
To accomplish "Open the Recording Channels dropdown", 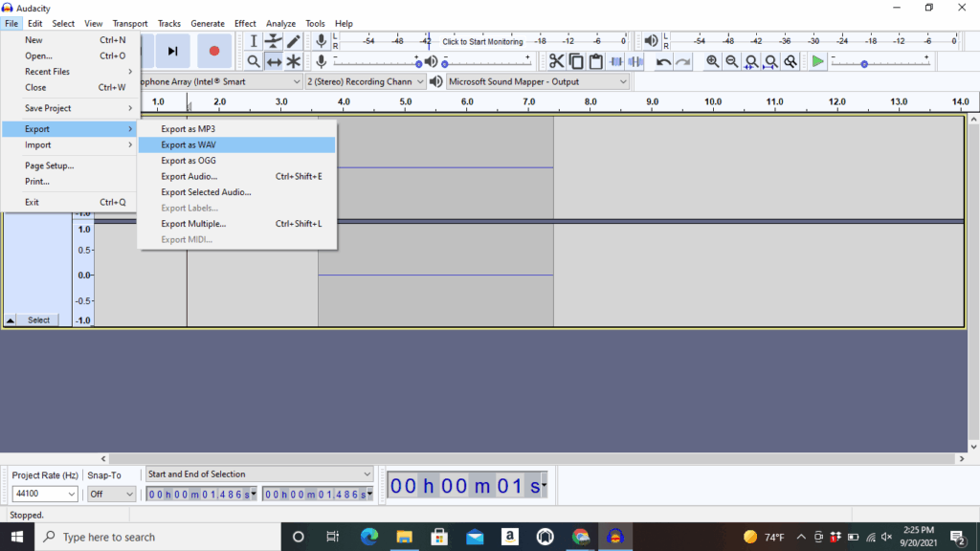I will (365, 82).
